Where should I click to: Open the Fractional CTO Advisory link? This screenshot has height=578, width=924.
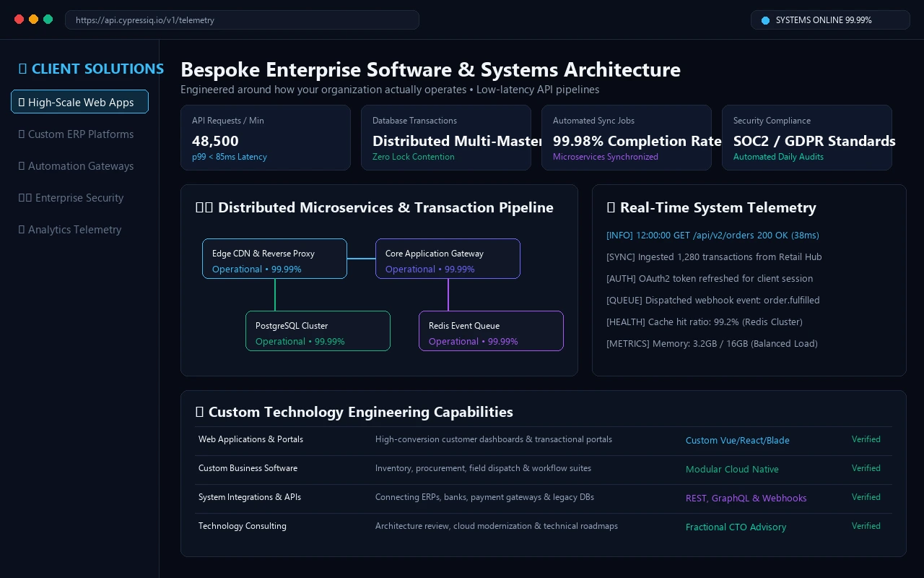tap(736, 527)
